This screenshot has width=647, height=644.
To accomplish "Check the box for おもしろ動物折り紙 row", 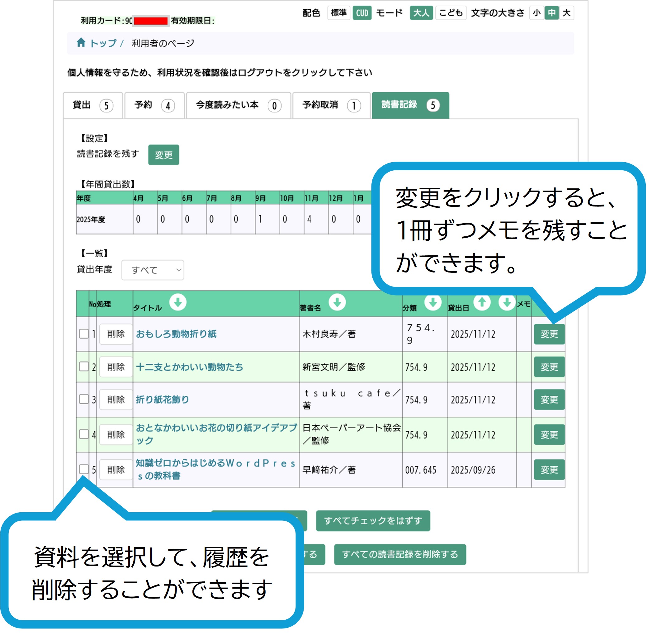I will (x=84, y=334).
